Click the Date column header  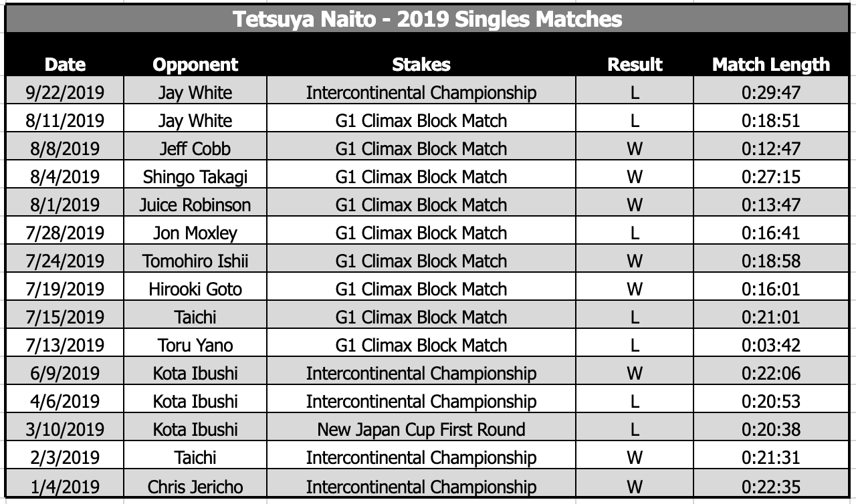point(65,64)
